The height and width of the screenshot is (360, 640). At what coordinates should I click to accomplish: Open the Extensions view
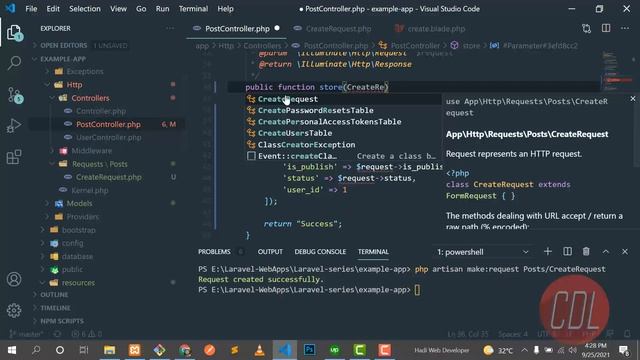click(14, 157)
